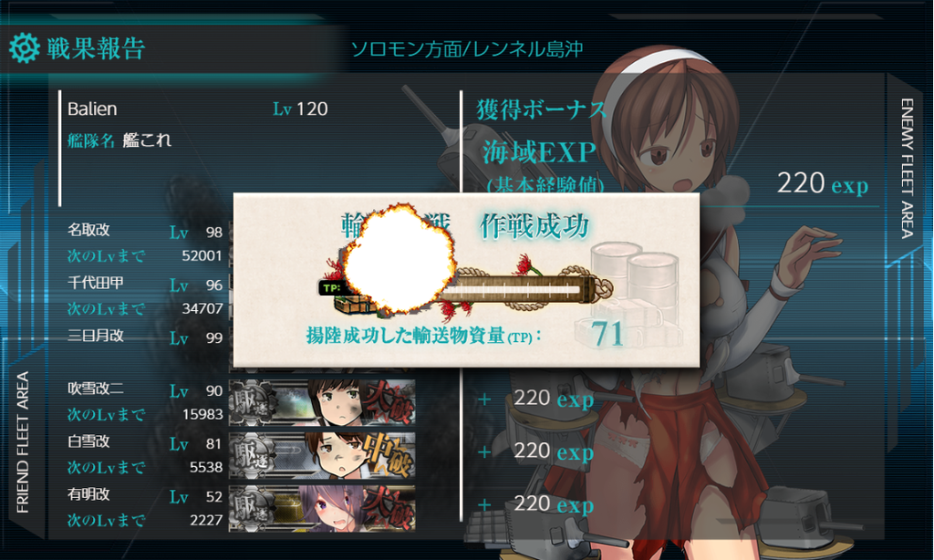This screenshot has width=934, height=560.
Task: Click the 中破 badge on 白雪改's banner
Action: point(389,455)
